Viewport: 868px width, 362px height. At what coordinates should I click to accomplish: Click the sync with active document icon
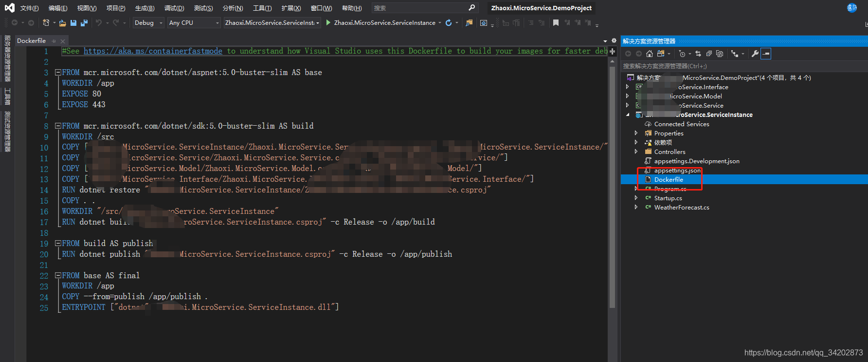[698, 54]
